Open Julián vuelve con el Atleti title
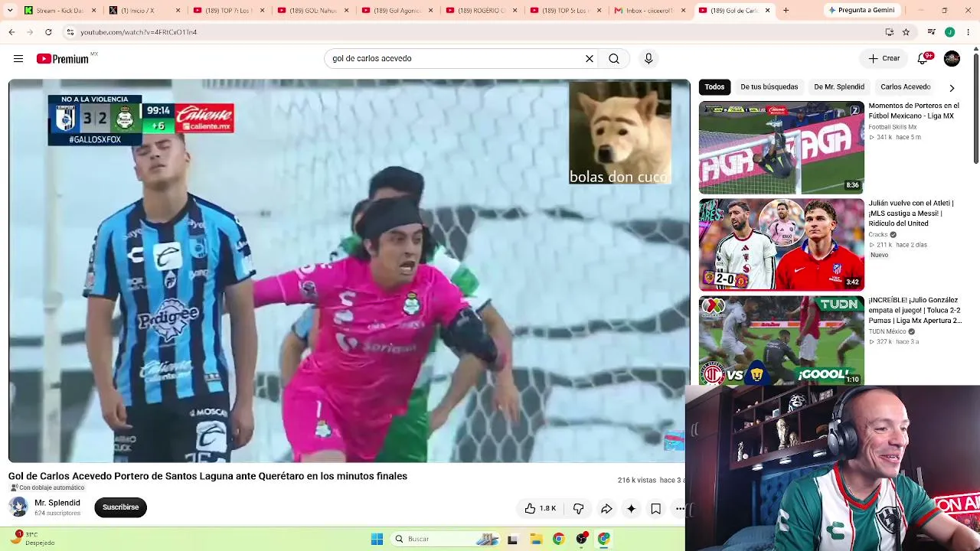The image size is (980, 551). tap(911, 214)
